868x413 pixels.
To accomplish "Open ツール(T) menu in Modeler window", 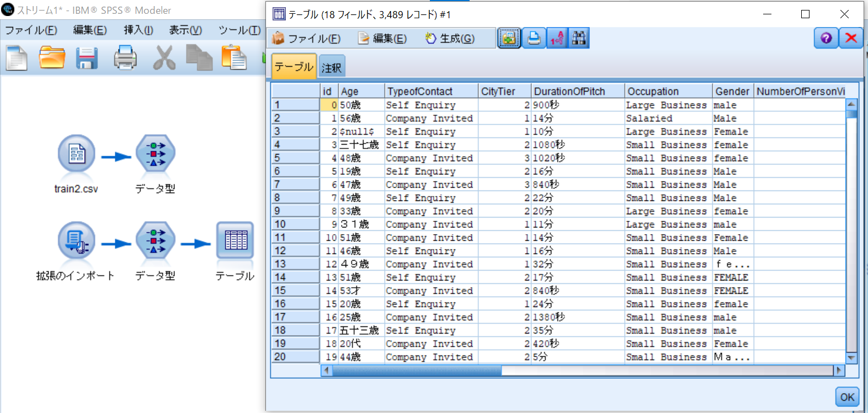I will click(x=239, y=30).
